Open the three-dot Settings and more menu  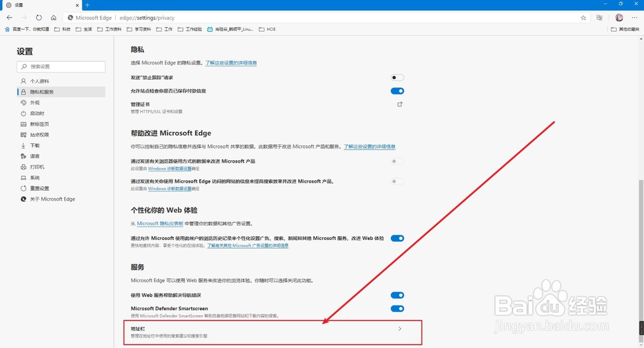634,17
